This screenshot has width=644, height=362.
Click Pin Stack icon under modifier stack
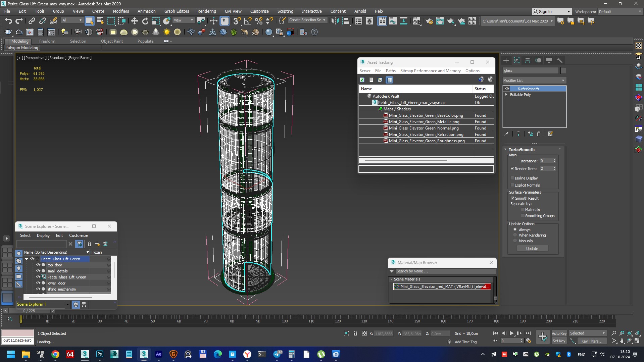(x=506, y=134)
